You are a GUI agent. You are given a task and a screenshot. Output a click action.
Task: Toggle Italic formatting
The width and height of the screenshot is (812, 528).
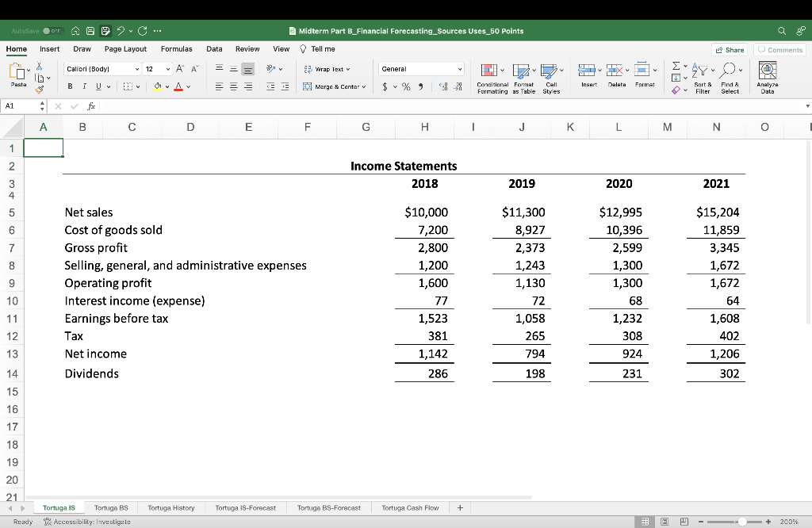[84, 86]
